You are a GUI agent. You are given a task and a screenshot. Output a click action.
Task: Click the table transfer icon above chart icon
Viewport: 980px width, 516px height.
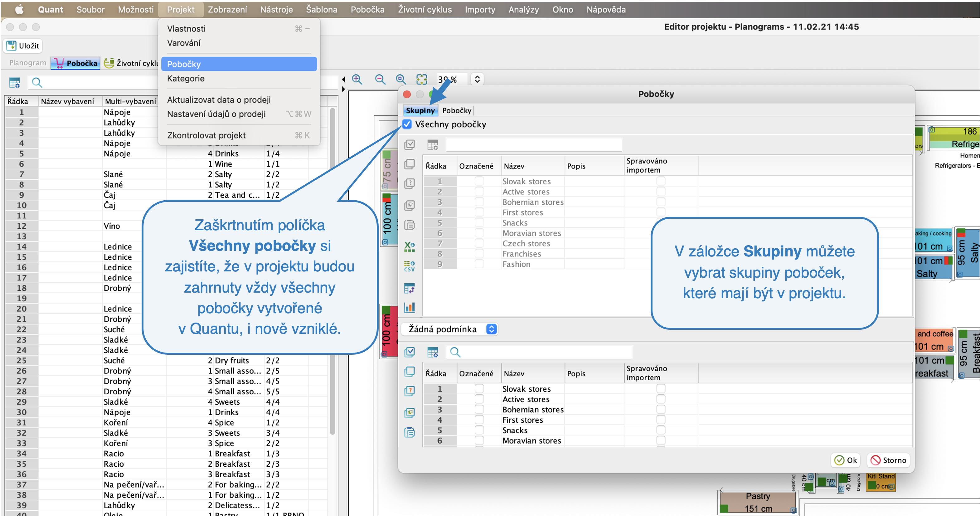click(x=409, y=289)
